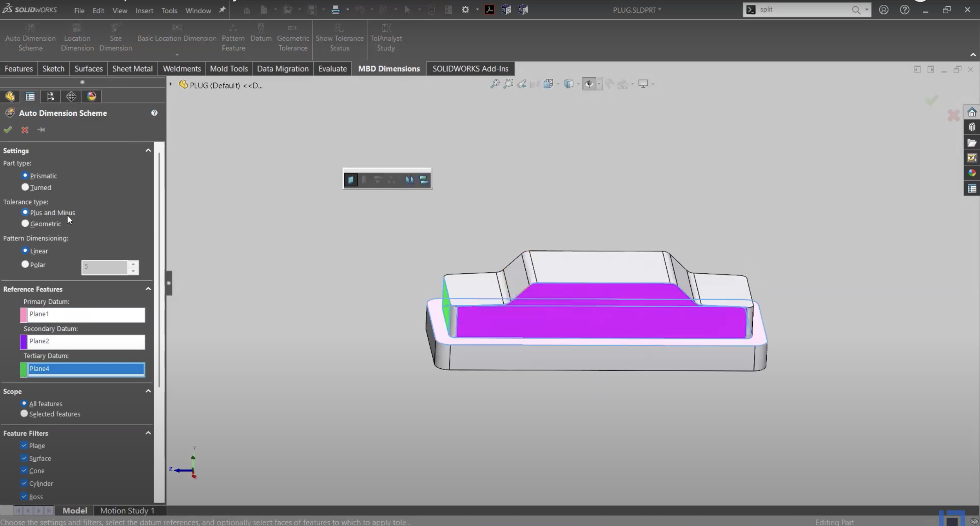Open the DimXpertManager crosshair tab icon
This screenshot has width=980, height=526.
(x=71, y=96)
